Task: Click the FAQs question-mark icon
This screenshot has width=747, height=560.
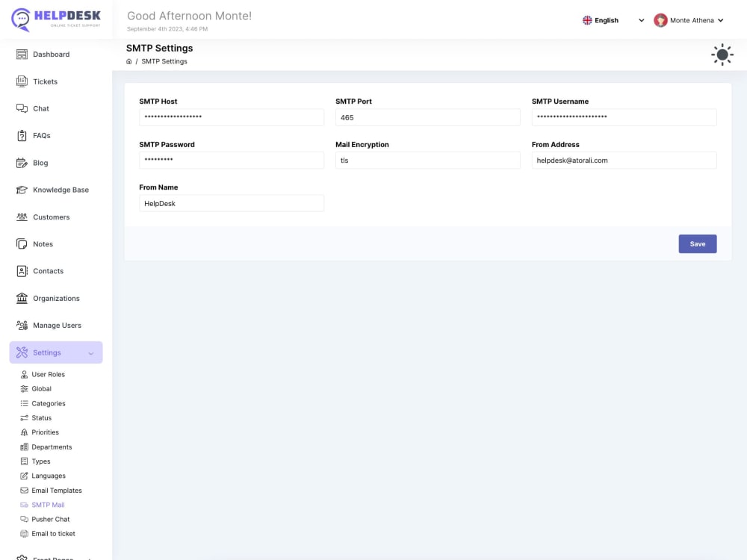Action: point(22,136)
